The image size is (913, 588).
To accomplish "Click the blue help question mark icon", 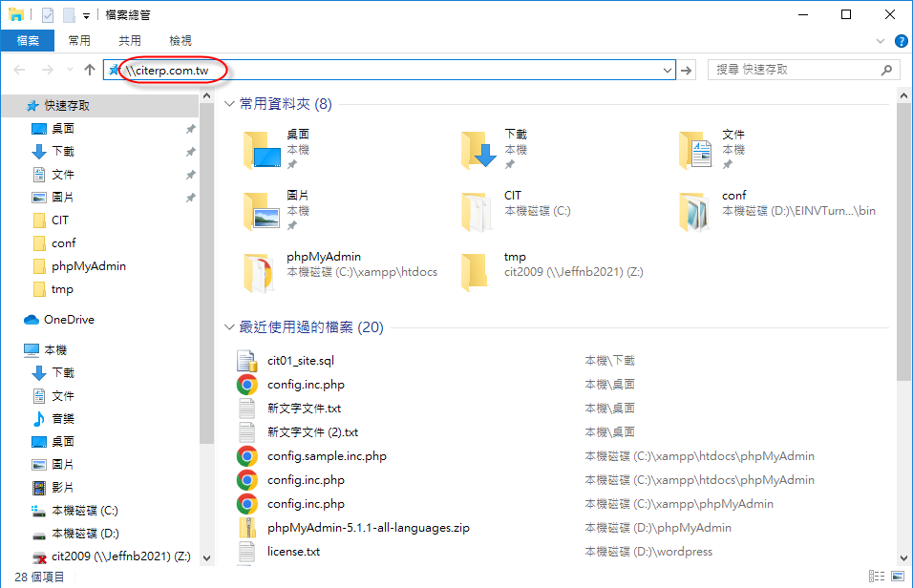I will click(901, 41).
